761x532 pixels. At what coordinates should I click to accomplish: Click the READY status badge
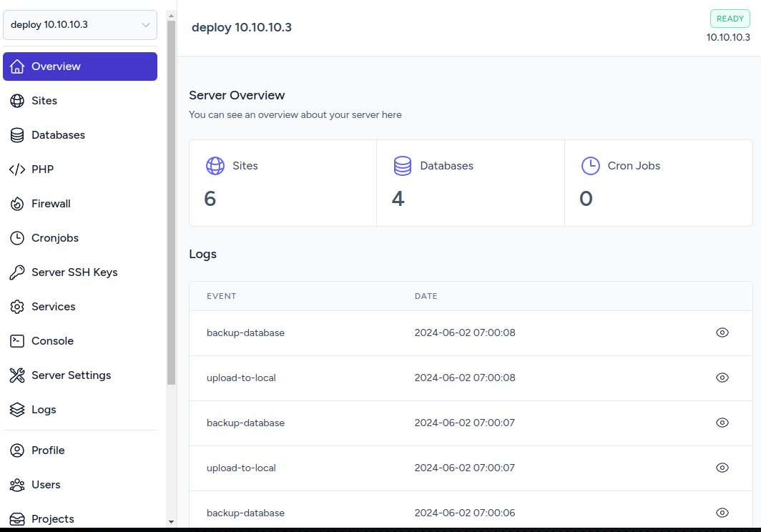(x=730, y=19)
